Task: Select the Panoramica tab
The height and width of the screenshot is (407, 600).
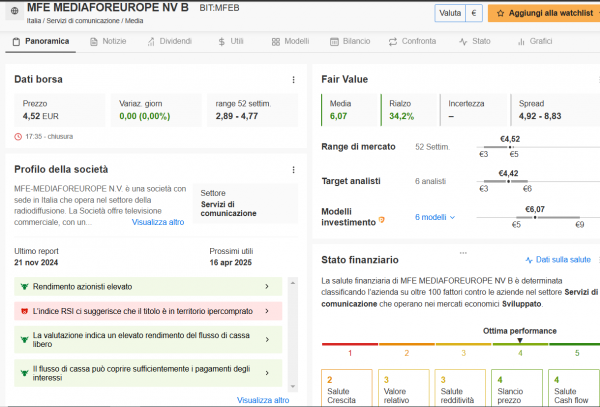Action: click(x=41, y=41)
